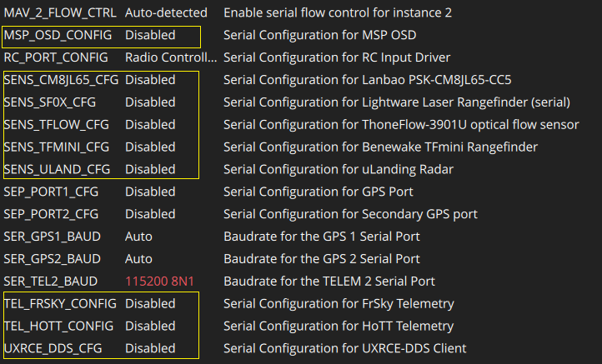The height and width of the screenshot is (364, 602).
Task: Click the SENS_CM8JL65_CFG parameter name
Action: pyautogui.click(x=60, y=80)
